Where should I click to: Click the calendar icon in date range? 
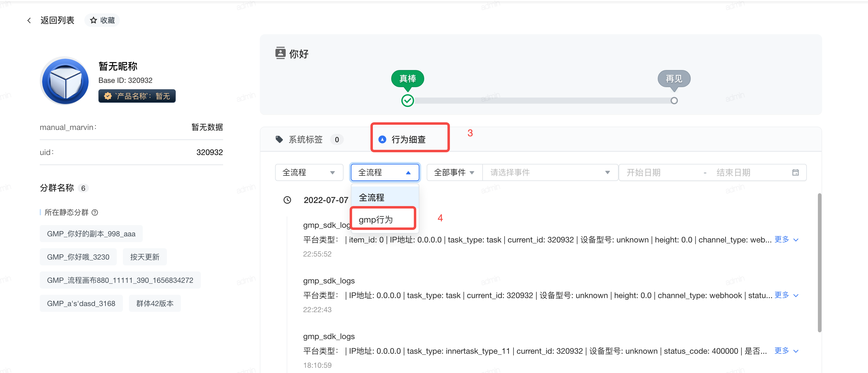tap(795, 172)
